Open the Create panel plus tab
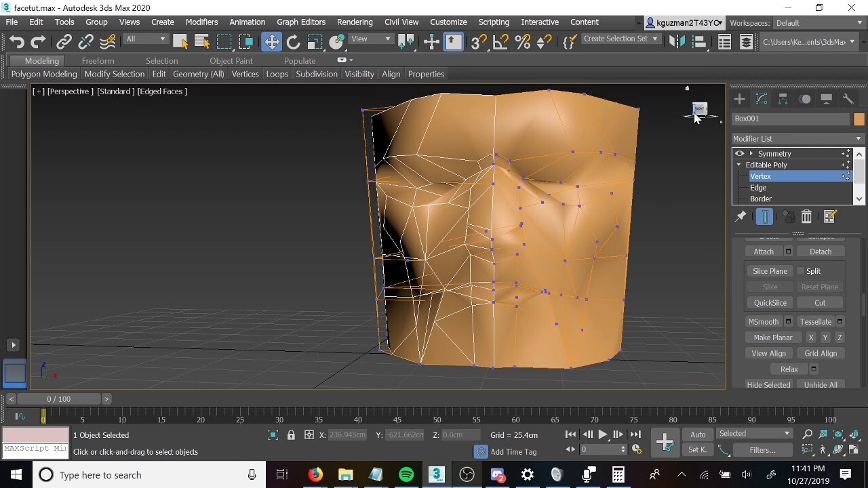 click(740, 99)
